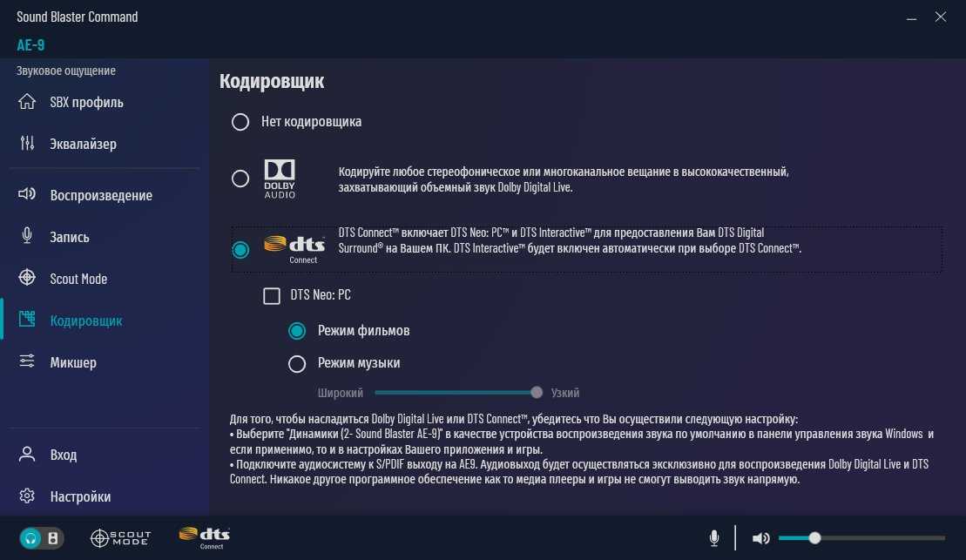Select the 'Нет кодировщика' radio button
This screenshot has width=966, height=560.
[x=240, y=122]
